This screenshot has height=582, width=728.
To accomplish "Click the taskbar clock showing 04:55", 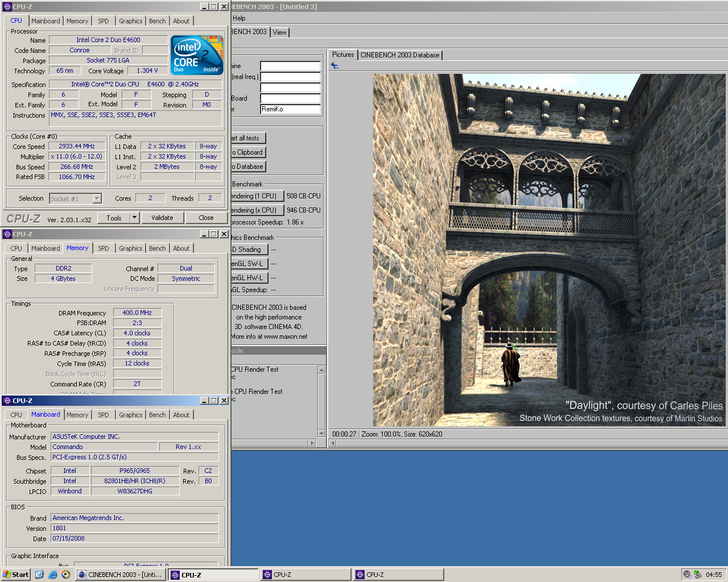I will pyautogui.click(x=714, y=575).
